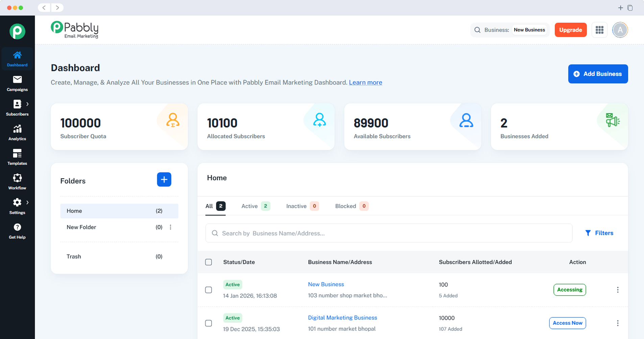
Task: Select the Digital Marketing Business row checkbox
Action: click(x=209, y=323)
